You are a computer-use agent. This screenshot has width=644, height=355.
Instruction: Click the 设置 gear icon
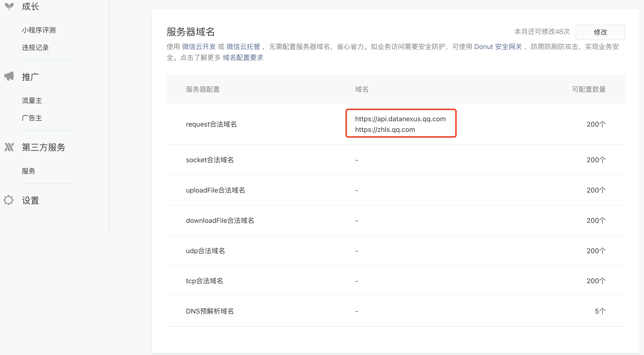pyautogui.click(x=9, y=200)
